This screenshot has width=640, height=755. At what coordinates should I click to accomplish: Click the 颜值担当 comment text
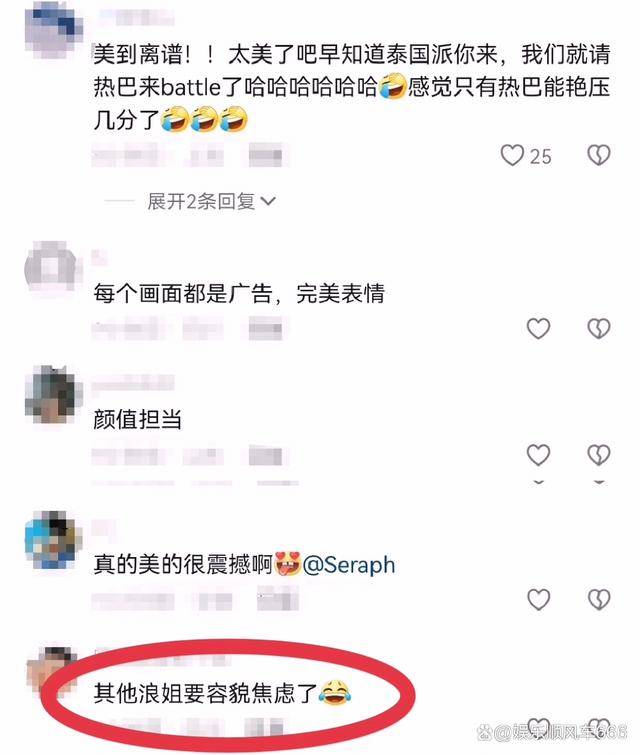point(138,419)
